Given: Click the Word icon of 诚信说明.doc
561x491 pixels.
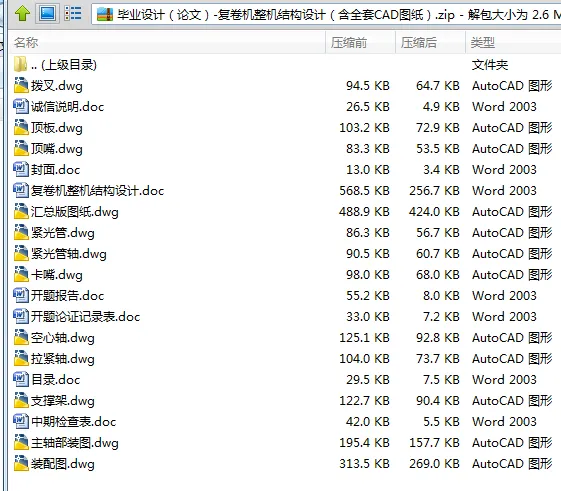Looking at the screenshot, I should click(x=21, y=106).
